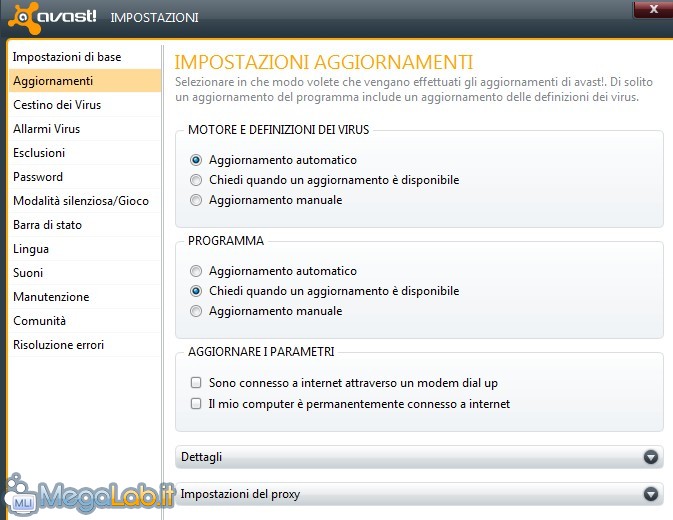Select Aggiornamento automatico under Programma
673x520 pixels.
click(x=196, y=271)
